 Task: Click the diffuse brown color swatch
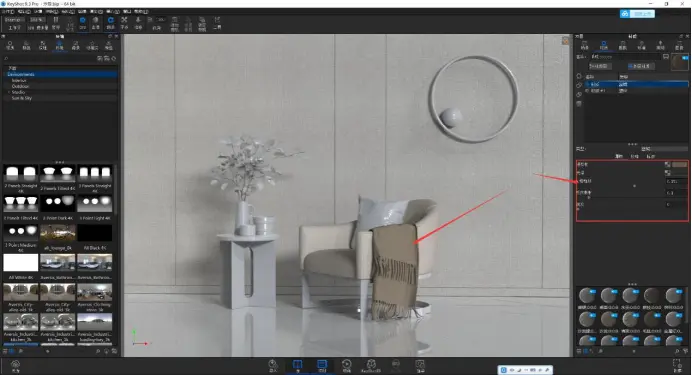click(x=679, y=165)
